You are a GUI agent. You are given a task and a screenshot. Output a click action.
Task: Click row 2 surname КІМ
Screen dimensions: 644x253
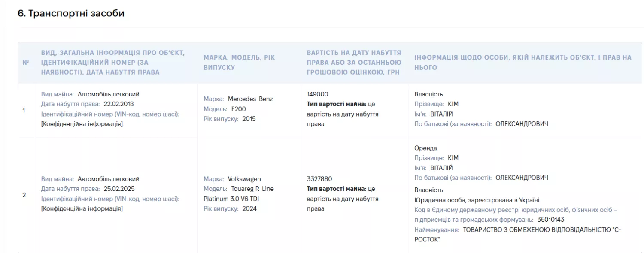(453, 158)
